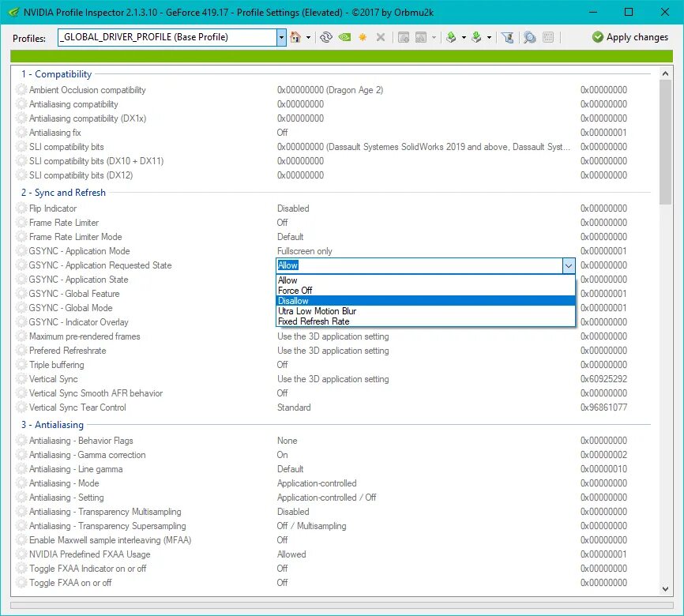Open the import options dropdown arrow
The width and height of the screenshot is (684, 616).
click(489, 38)
